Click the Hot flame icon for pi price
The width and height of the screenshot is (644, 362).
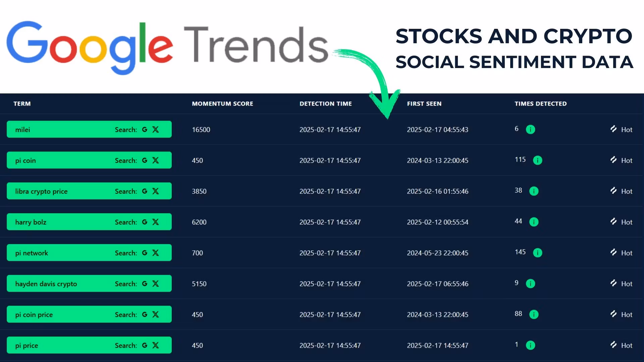click(x=613, y=345)
